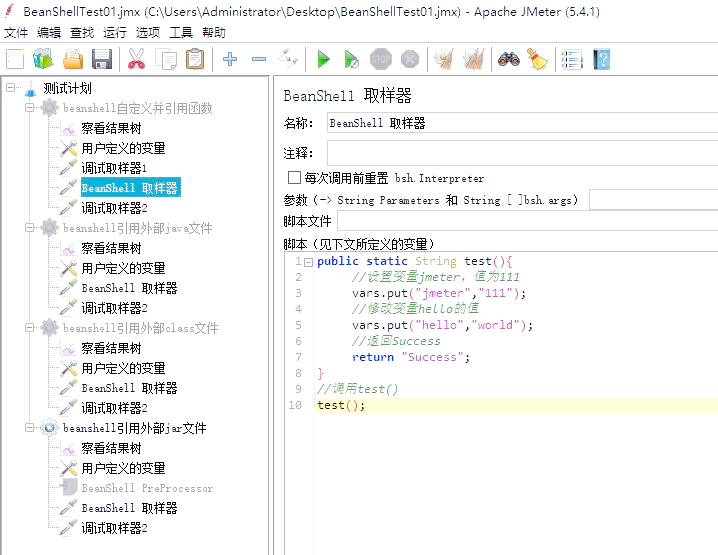Image resolution: width=718 pixels, height=555 pixels.
Task: Select beanshell自定义并引用函数 thread group
Action: [137, 108]
